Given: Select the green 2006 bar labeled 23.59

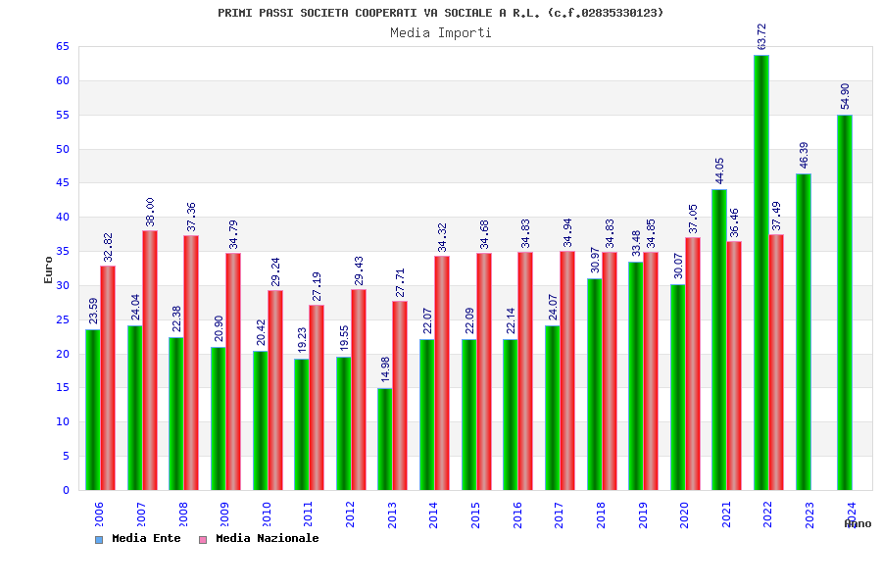Looking at the screenshot, I should point(93,410).
